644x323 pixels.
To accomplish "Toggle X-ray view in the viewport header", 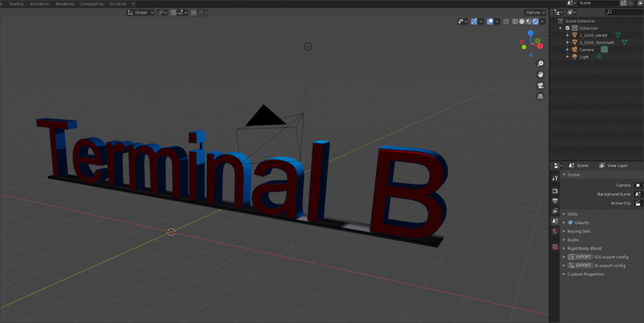I will coord(506,21).
